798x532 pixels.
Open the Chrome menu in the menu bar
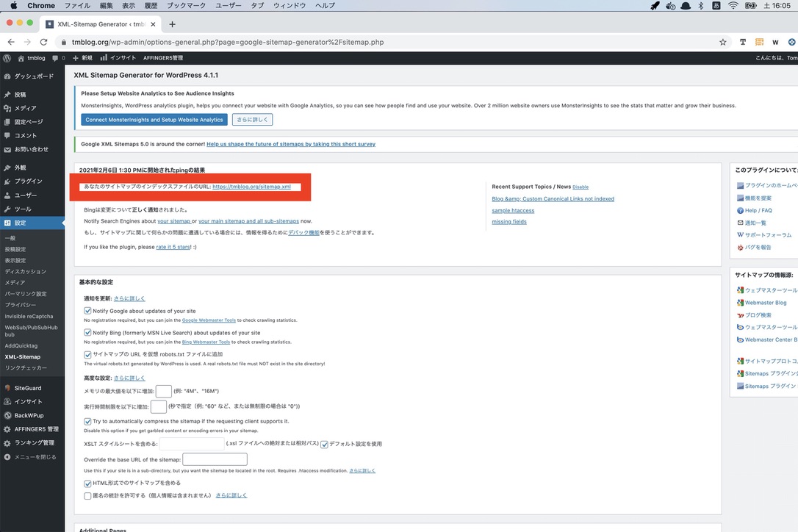pos(40,6)
